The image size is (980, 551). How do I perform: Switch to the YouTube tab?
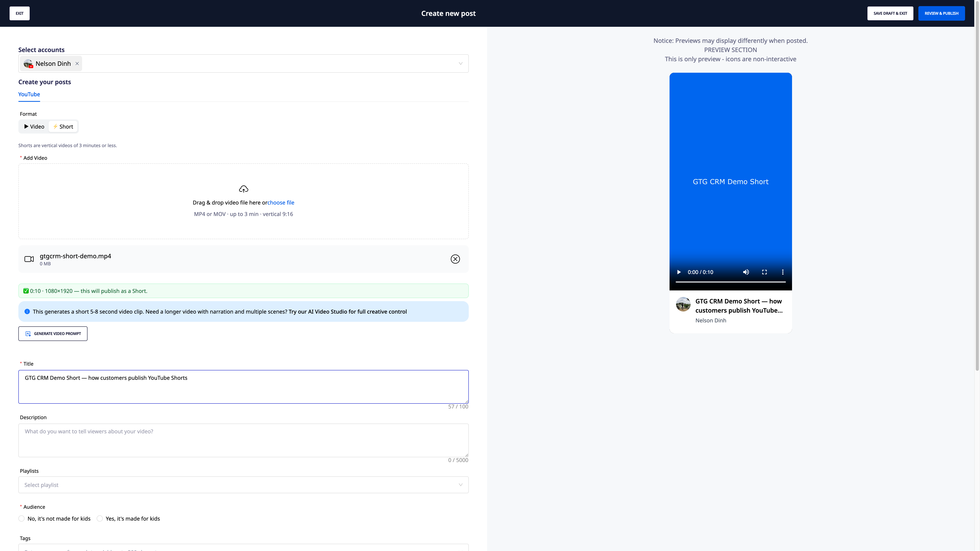click(x=29, y=94)
